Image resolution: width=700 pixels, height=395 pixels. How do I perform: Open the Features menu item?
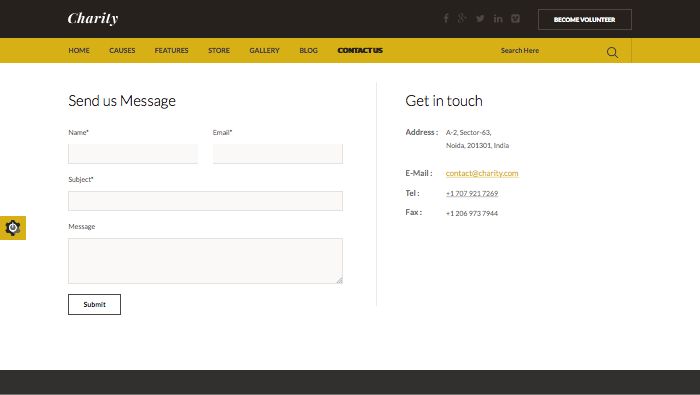click(171, 50)
